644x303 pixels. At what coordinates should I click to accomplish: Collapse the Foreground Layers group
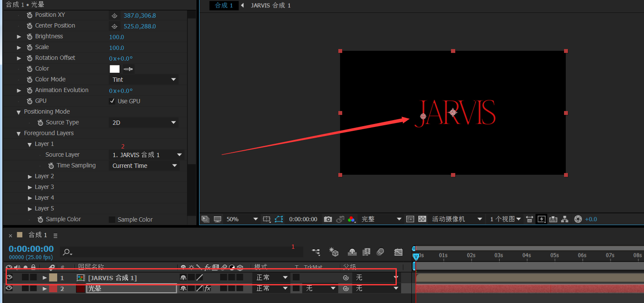click(18, 133)
